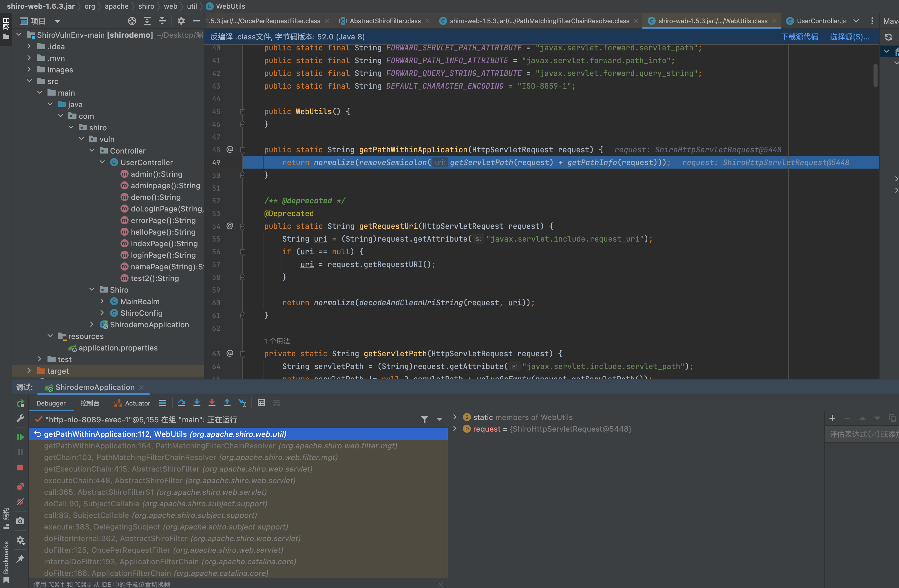
Task: Click the rerun debug icon
Action: point(20,404)
